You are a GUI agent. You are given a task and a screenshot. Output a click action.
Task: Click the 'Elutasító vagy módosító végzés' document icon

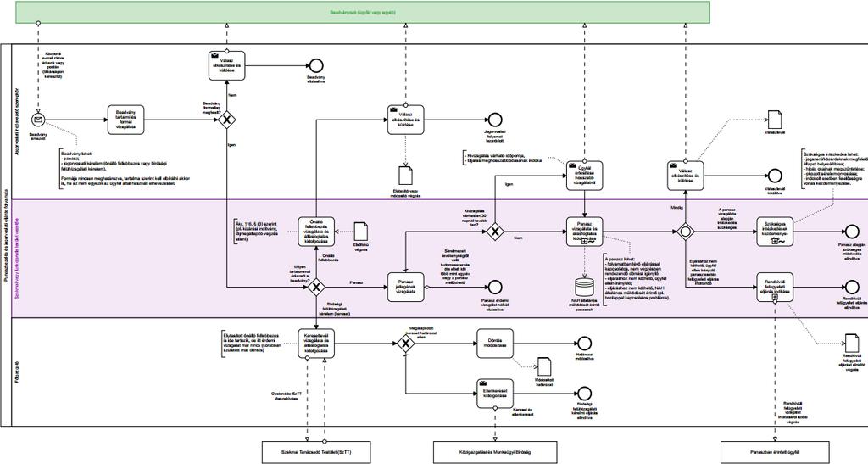click(406, 176)
